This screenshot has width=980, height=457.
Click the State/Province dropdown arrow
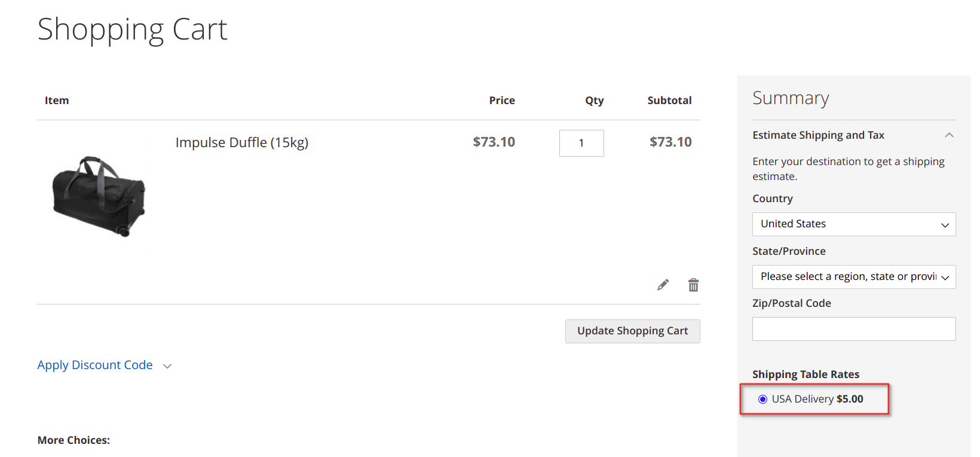pos(945,278)
